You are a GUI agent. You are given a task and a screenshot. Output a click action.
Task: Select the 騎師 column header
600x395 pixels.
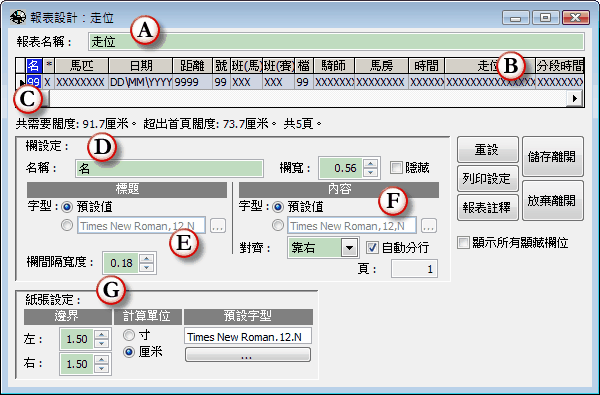tap(334, 66)
